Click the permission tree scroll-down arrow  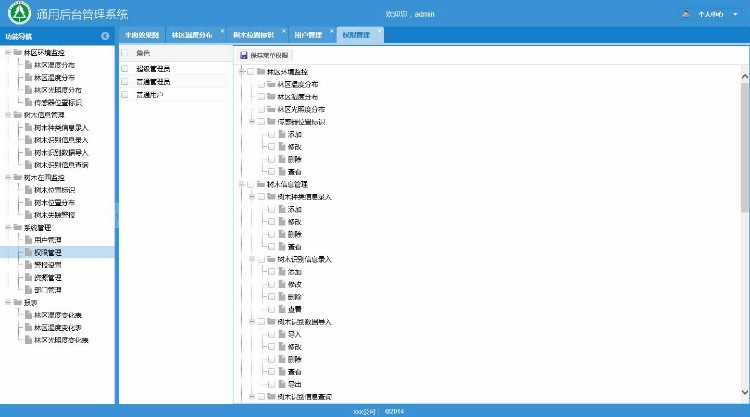(x=745, y=392)
